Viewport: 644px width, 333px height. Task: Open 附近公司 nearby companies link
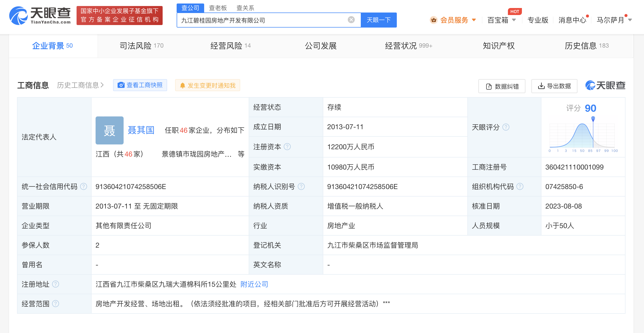click(254, 284)
